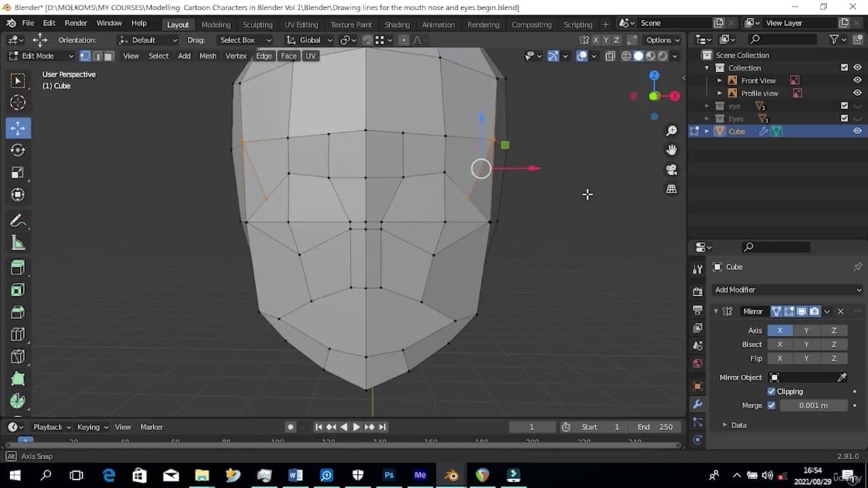
Task: Activate the Loop Cut tool
Action: point(18,335)
